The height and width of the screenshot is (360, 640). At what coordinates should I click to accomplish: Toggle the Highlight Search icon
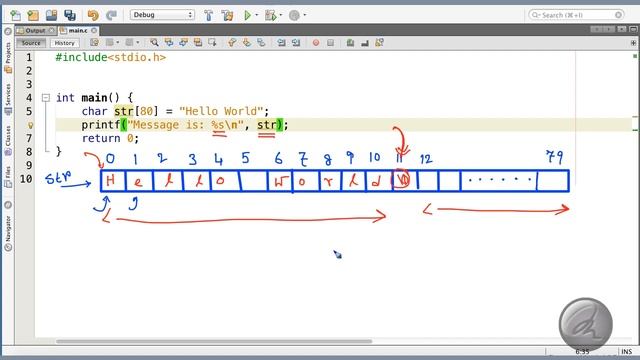click(198, 42)
